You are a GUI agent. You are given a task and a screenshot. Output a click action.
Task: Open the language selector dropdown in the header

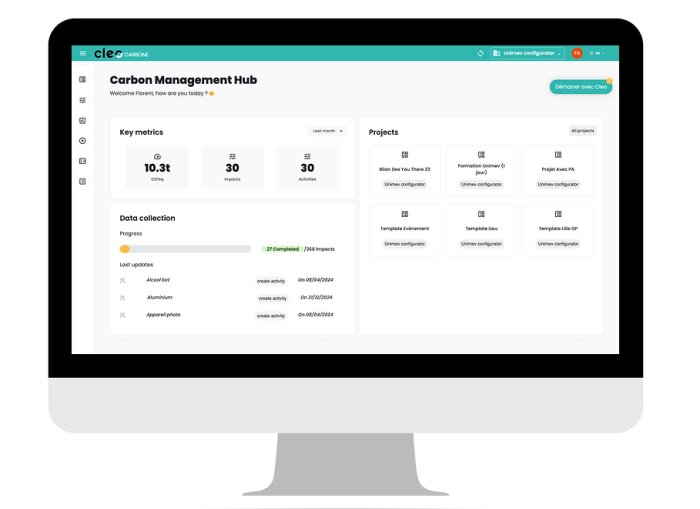pyautogui.click(x=597, y=53)
